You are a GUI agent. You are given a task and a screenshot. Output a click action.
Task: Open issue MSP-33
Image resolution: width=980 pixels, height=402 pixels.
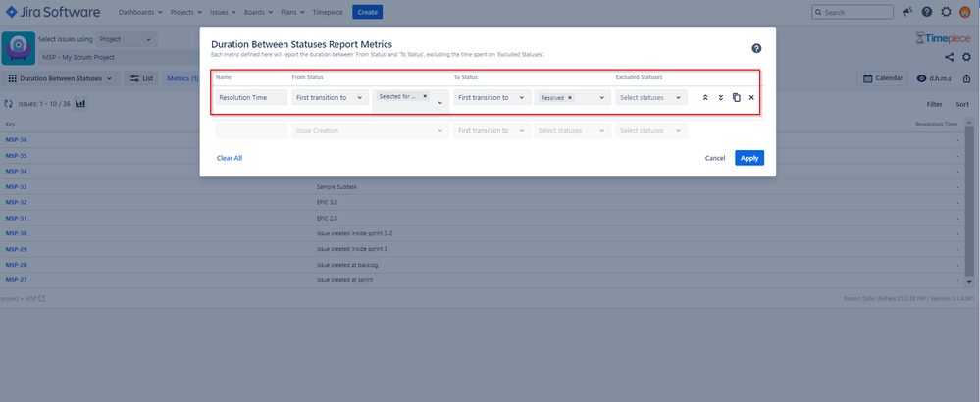pyautogui.click(x=17, y=186)
